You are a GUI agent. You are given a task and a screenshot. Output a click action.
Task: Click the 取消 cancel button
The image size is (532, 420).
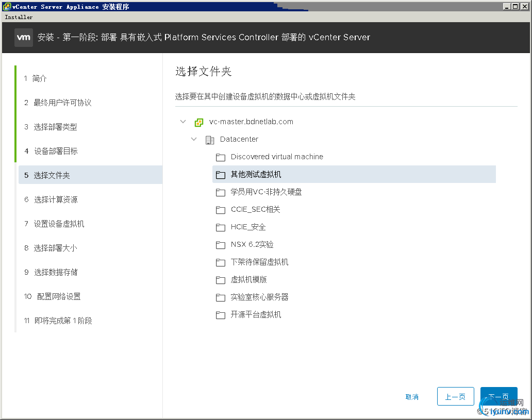pyautogui.click(x=412, y=397)
